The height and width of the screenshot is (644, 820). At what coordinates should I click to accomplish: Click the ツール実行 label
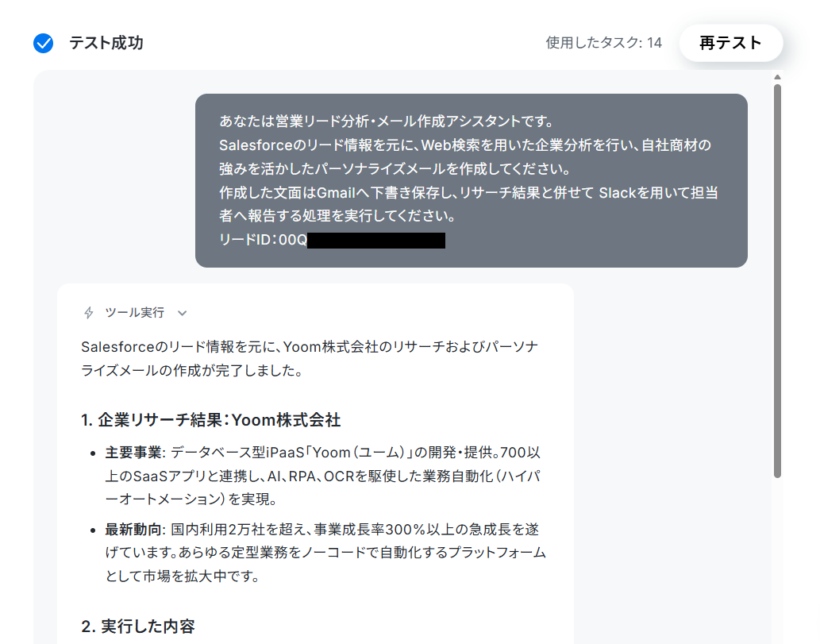tap(135, 312)
